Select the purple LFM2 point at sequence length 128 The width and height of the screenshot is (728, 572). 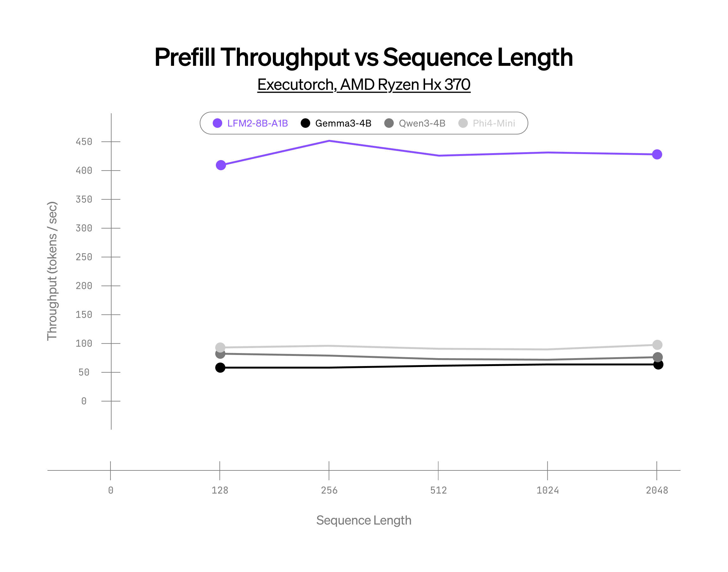[x=221, y=165]
